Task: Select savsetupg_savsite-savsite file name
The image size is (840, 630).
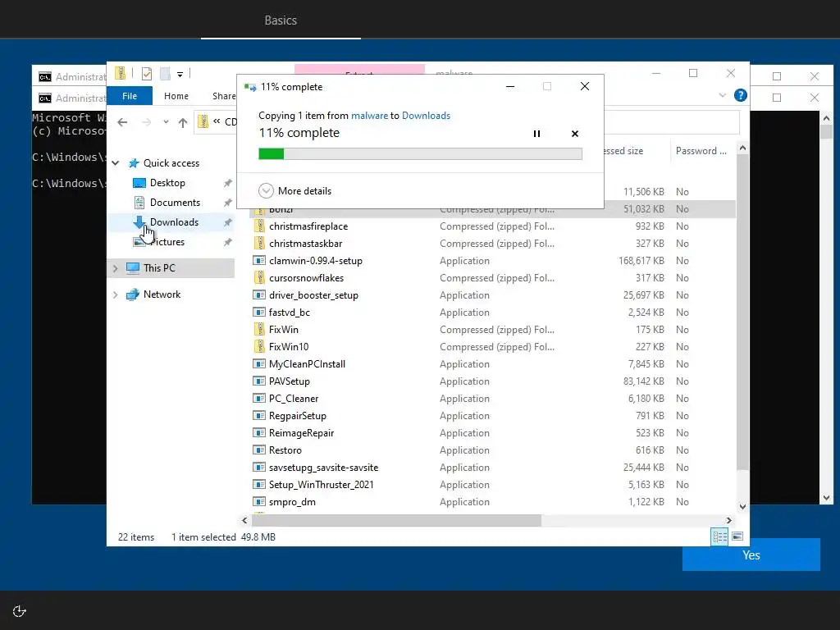Action: 323,467
